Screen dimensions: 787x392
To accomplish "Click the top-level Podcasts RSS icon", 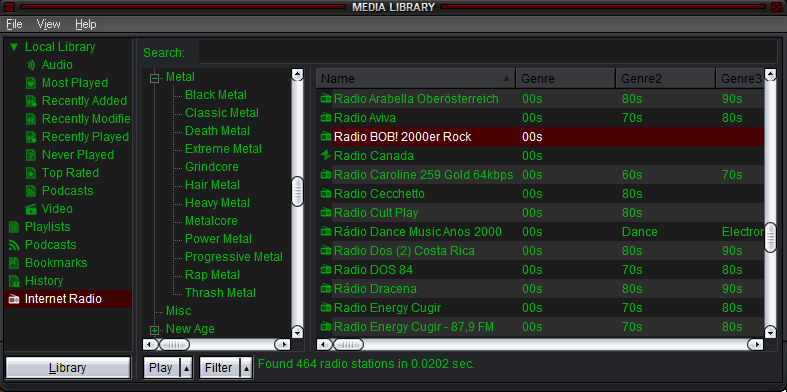I will (x=14, y=245).
